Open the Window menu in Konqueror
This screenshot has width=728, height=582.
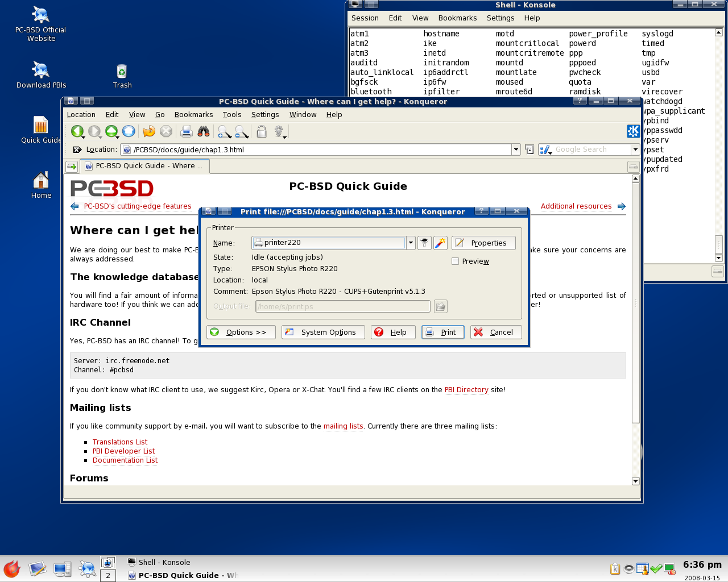click(x=303, y=115)
